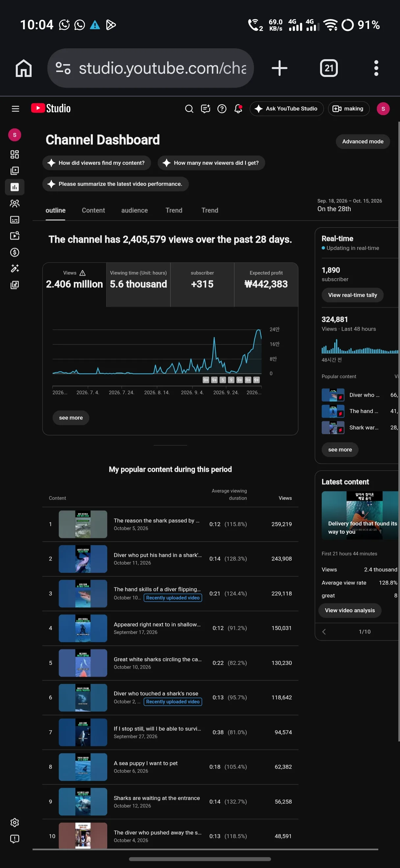The image size is (400, 868).
Task: Select 'Please summarize the latest video performance' chip
Action: click(x=115, y=184)
